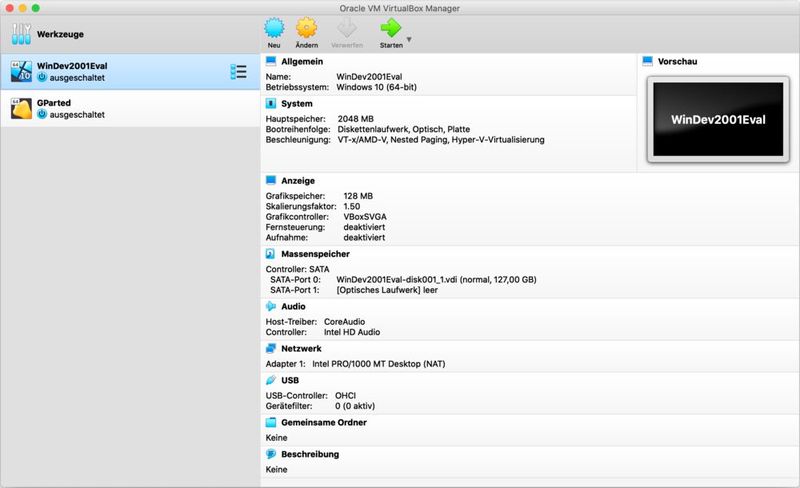Open the Allgemein section header
This screenshot has height=488, width=800.
[x=302, y=61]
